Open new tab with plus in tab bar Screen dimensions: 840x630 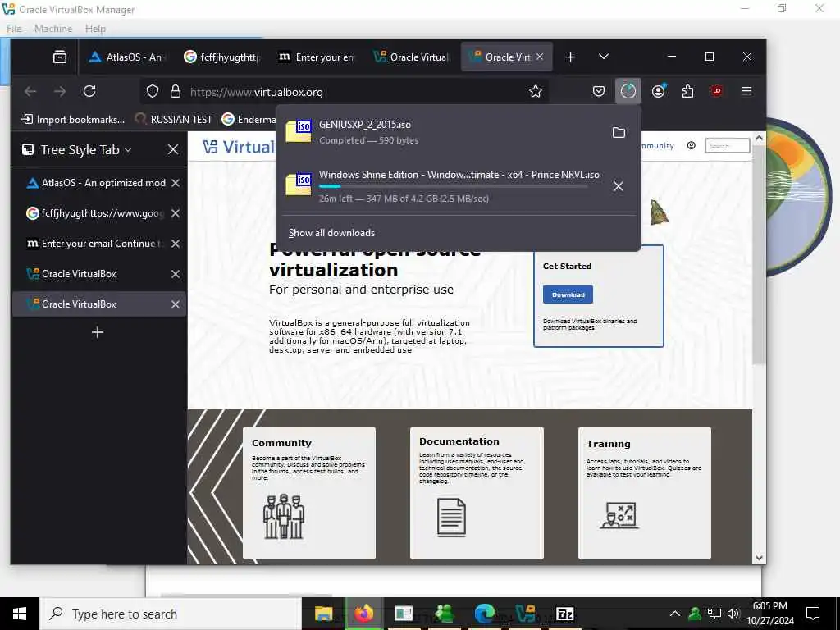(571, 57)
